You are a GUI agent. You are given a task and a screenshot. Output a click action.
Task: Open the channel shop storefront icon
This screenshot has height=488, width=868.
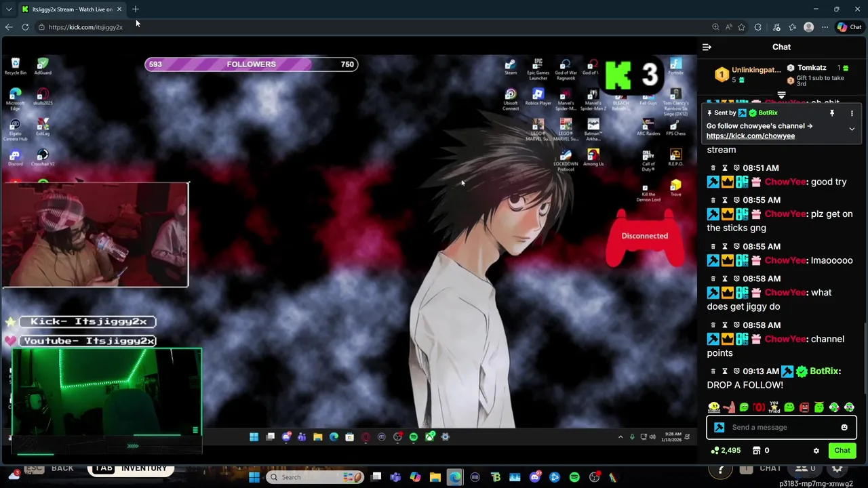756,451
